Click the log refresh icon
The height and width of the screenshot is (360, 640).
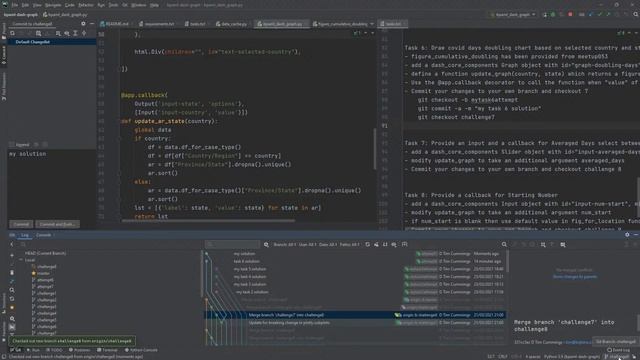[x=367, y=244]
